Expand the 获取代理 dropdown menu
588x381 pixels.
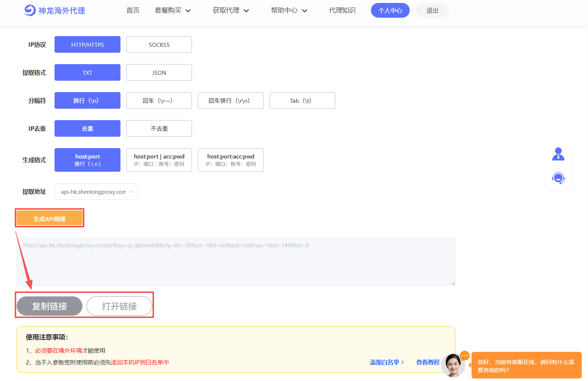pyautogui.click(x=231, y=10)
